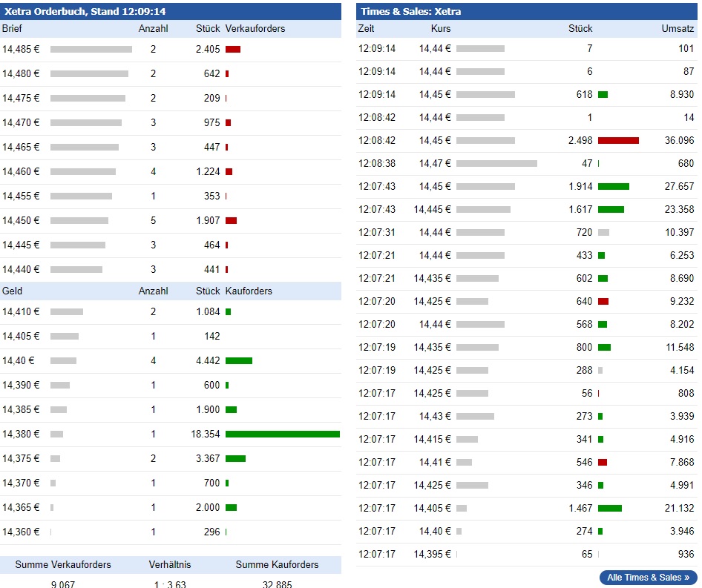
Task: Click the Summe Kauforders label
Action: tap(277, 565)
